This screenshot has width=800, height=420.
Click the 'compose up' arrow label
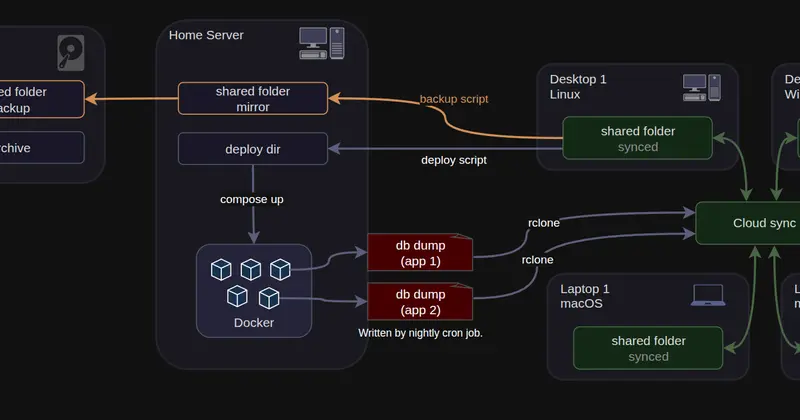coord(252,200)
